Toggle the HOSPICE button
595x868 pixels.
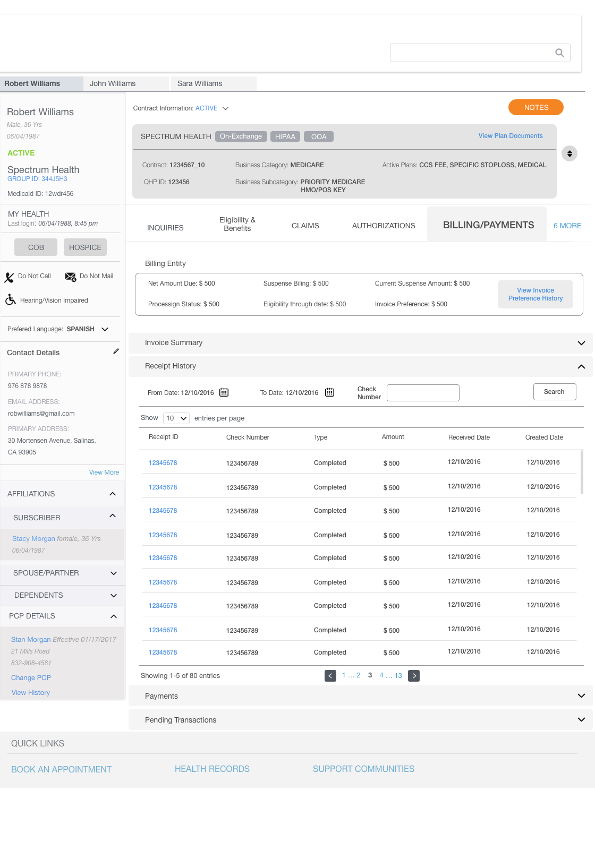[x=85, y=247]
